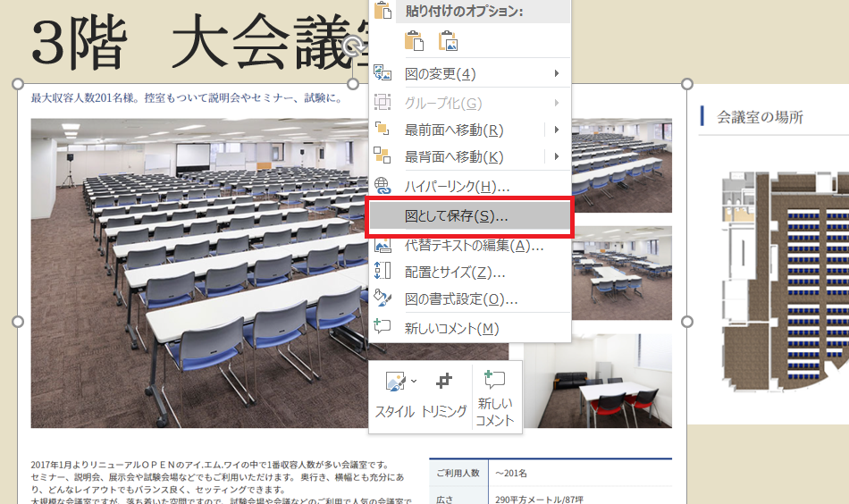
Task: Click the send-to-back icon
Action: 382,155
